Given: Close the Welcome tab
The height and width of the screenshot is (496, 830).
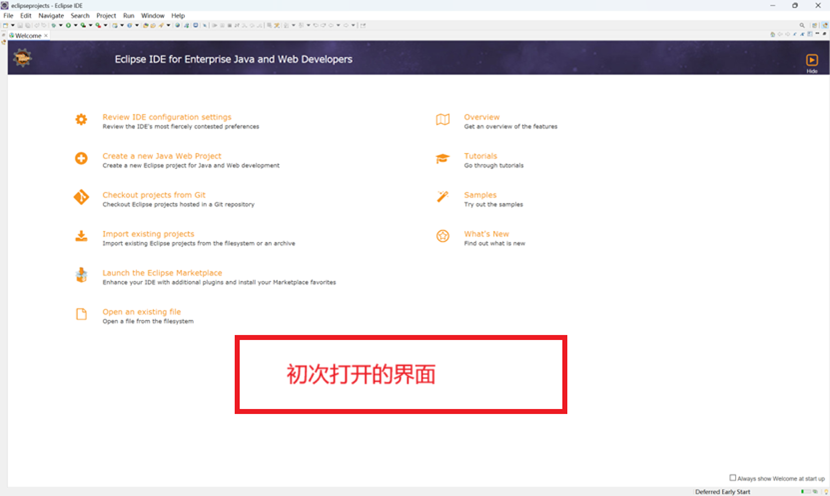Looking at the screenshot, I should pos(46,35).
